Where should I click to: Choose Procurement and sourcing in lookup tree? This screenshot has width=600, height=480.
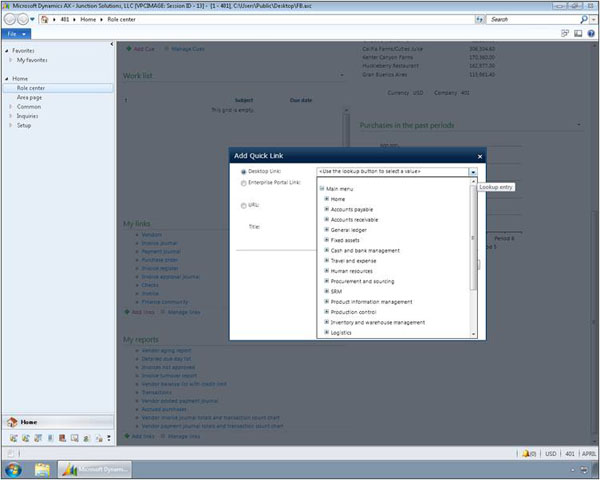point(362,281)
